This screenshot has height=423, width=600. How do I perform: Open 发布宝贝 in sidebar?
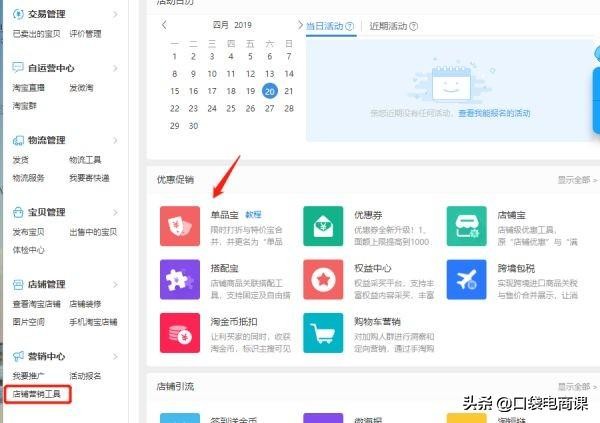28,232
